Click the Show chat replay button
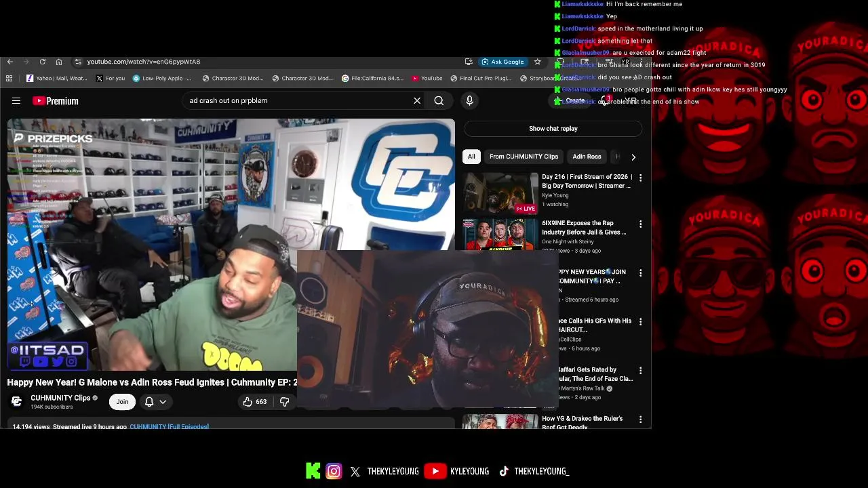Viewport: 868px width, 488px height. (x=553, y=129)
